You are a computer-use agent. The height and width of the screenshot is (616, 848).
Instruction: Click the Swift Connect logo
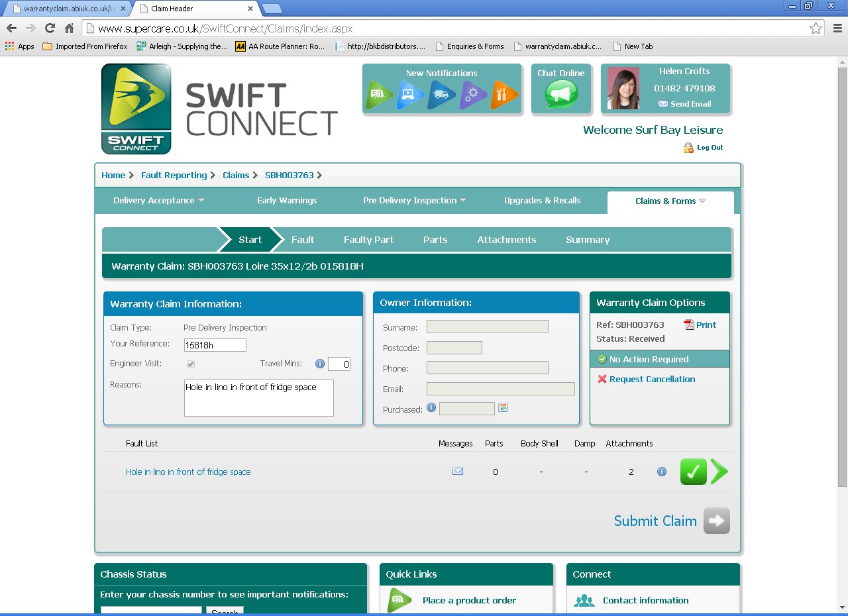(136, 109)
